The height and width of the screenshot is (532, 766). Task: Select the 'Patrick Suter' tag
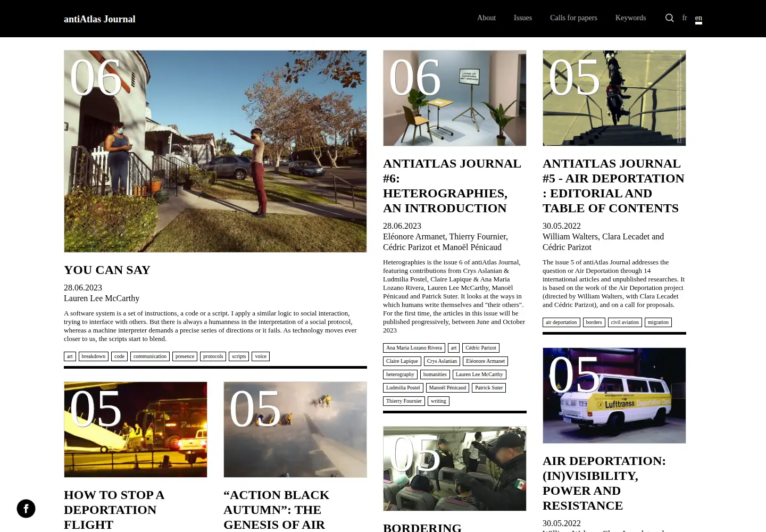click(x=489, y=388)
